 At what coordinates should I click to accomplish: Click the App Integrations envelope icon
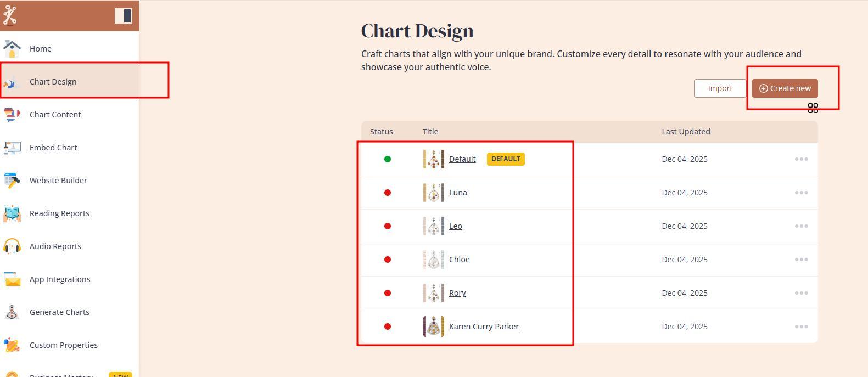point(12,279)
